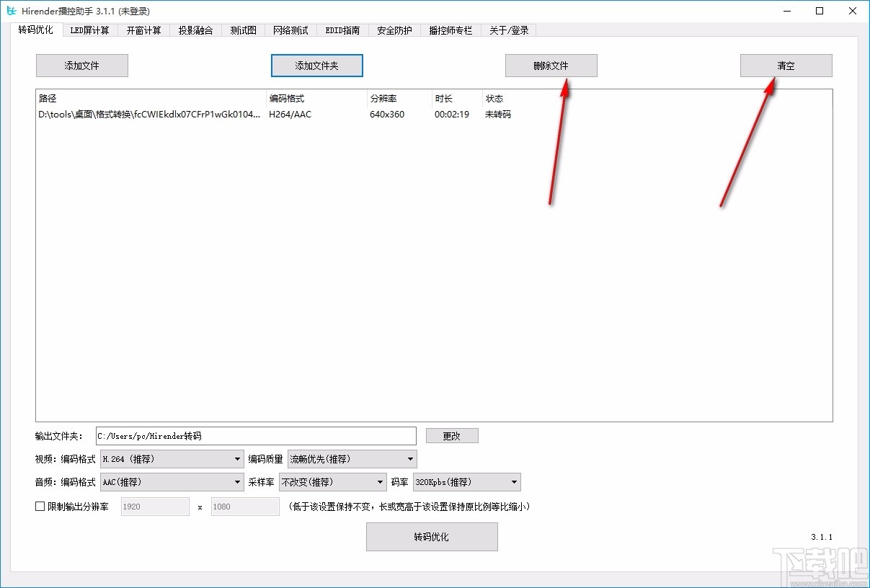
Task: Open the 关于/登录 tab
Action: (x=508, y=30)
